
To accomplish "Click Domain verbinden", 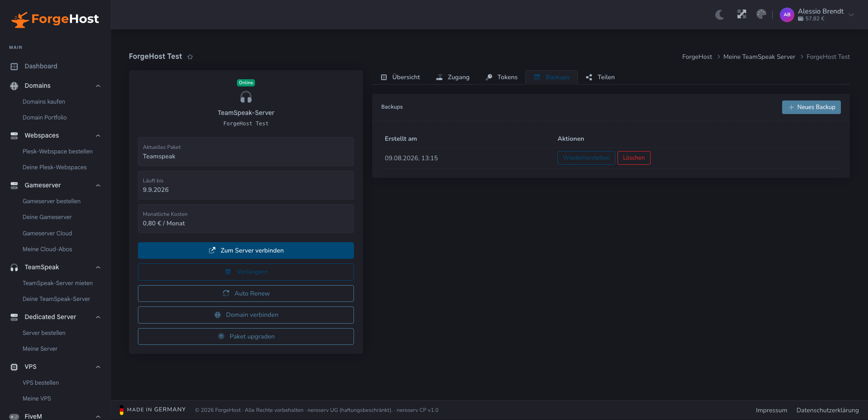I will (246, 315).
